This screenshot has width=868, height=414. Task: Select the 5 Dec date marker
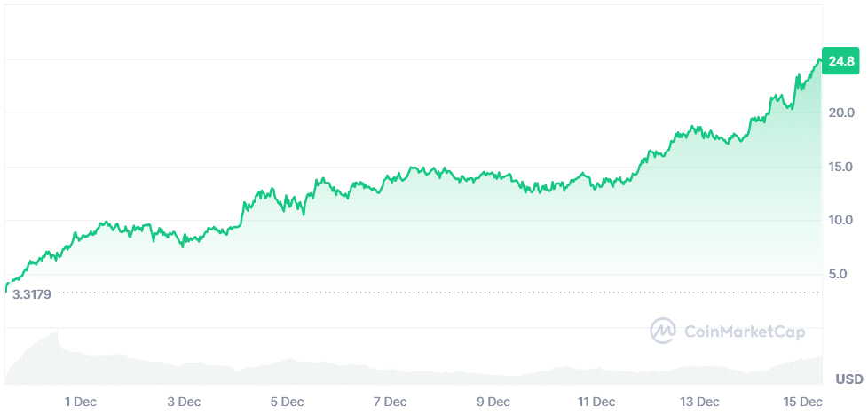(287, 402)
